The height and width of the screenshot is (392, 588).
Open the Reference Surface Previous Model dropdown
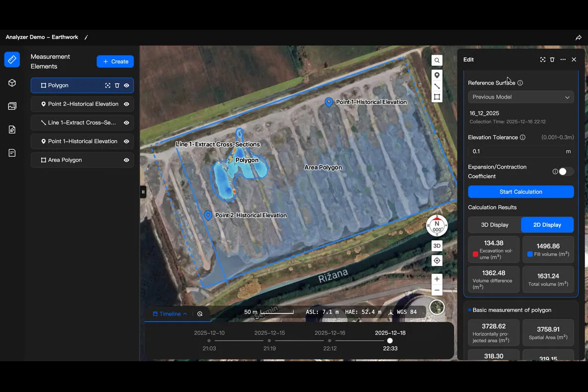[521, 97]
